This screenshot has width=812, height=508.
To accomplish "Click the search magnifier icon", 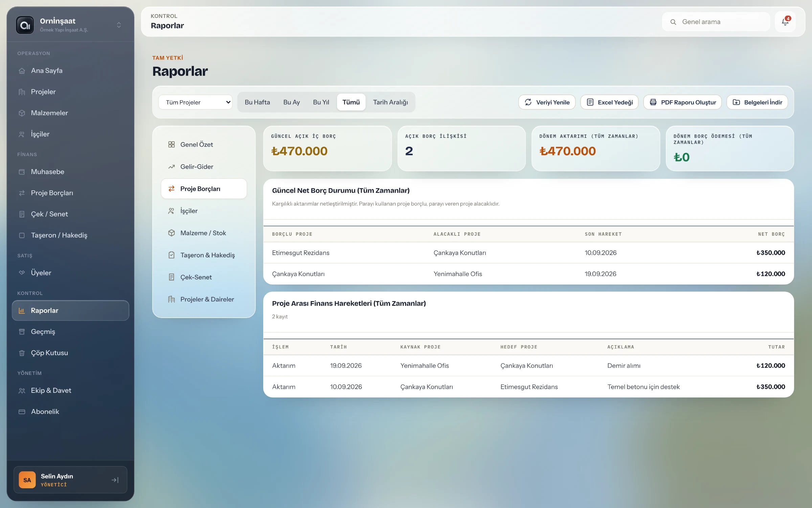I will coord(673,22).
